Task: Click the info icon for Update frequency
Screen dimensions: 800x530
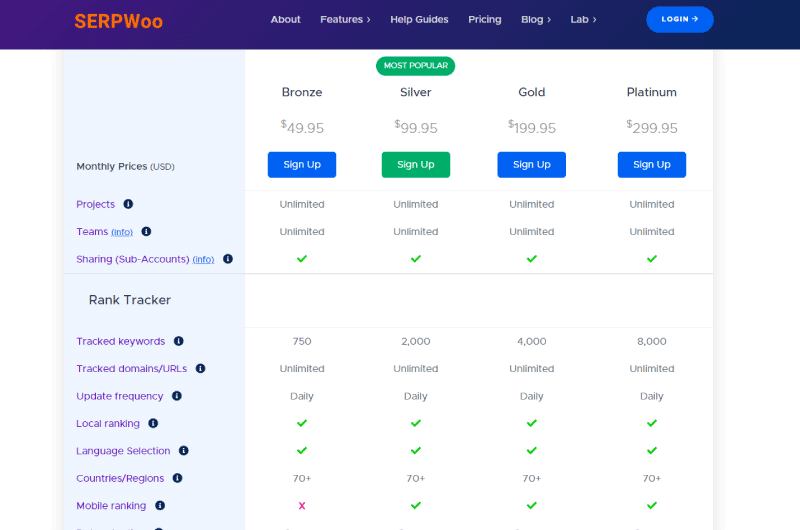Action: pyautogui.click(x=177, y=396)
